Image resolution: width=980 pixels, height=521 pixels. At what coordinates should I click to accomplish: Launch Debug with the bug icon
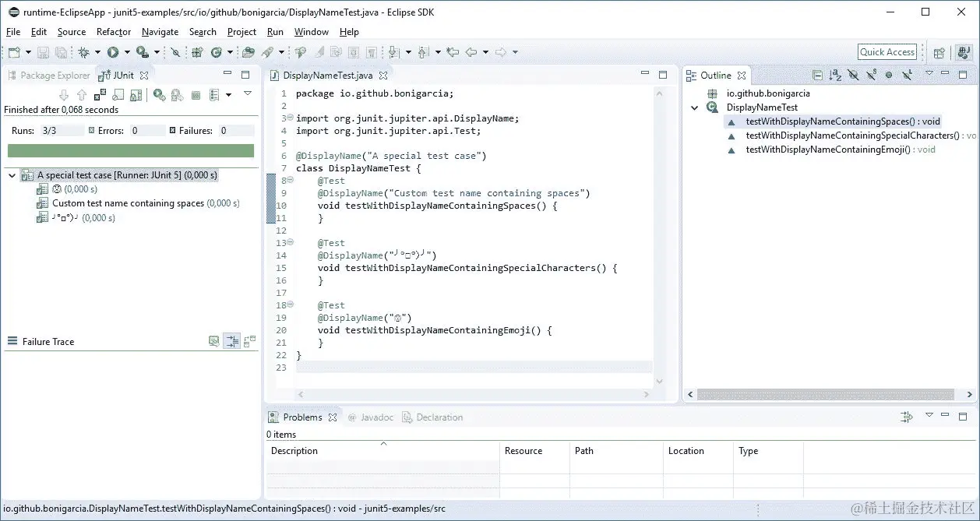pyautogui.click(x=83, y=52)
